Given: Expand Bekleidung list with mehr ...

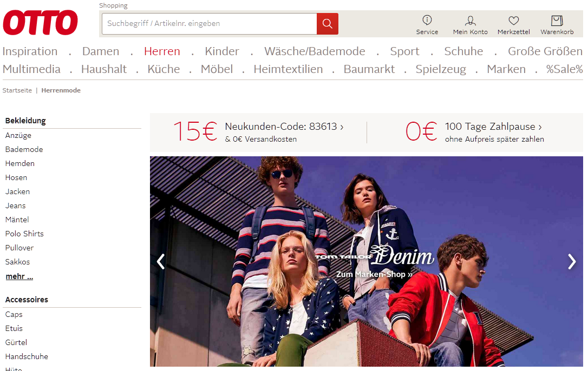Looking at the screenshot, I should tap(19, 276).
